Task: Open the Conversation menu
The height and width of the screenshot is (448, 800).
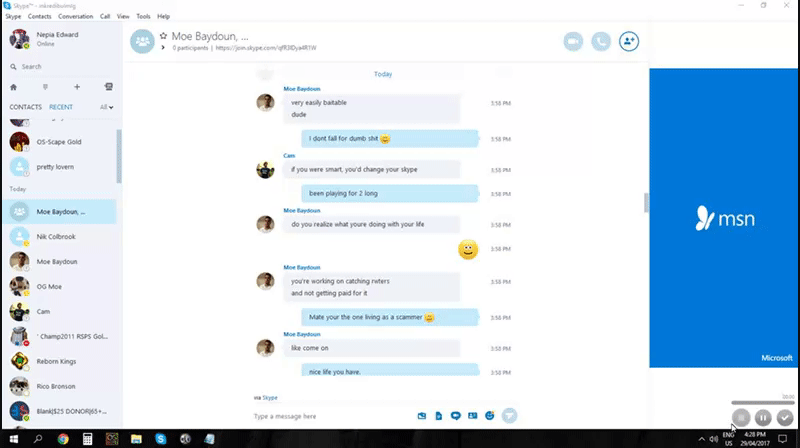Action: 76,16
